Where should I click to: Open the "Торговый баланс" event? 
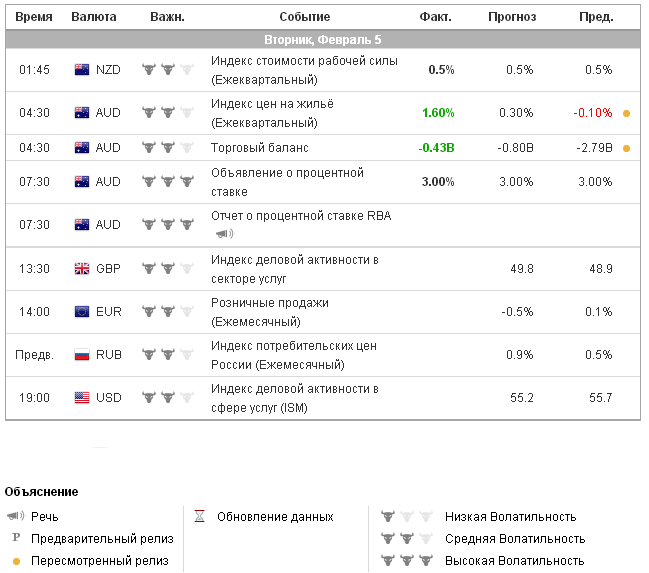[260, 148]
